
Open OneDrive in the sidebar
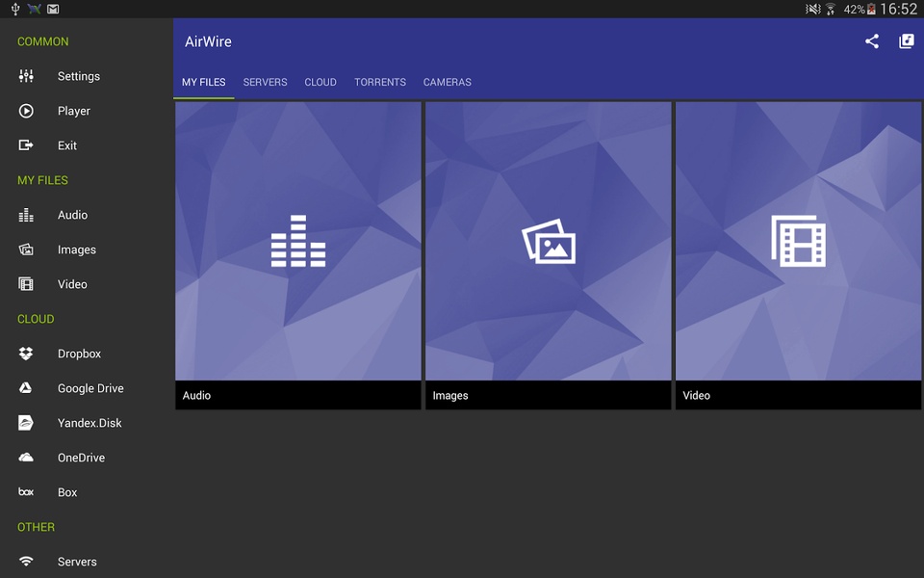[87, 457]
